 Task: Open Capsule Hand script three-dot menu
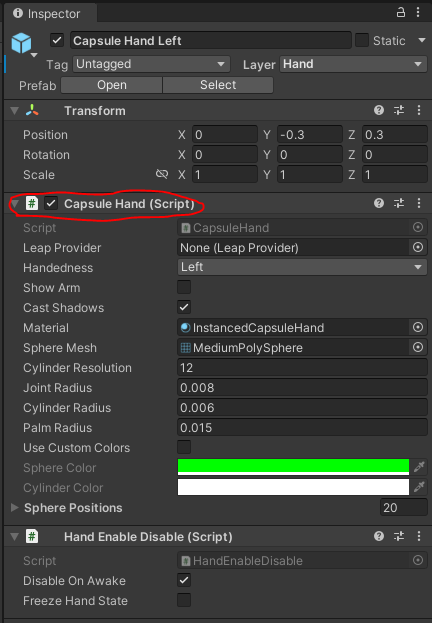point(419,203)
